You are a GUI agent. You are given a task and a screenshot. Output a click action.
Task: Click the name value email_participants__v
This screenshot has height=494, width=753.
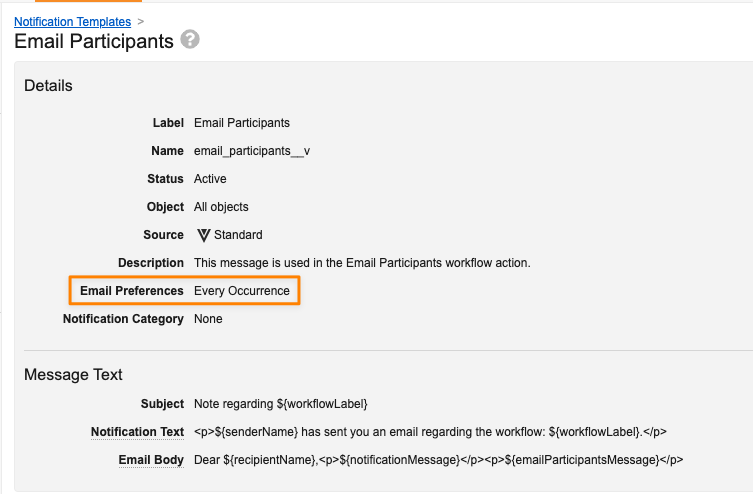(252, 151)
